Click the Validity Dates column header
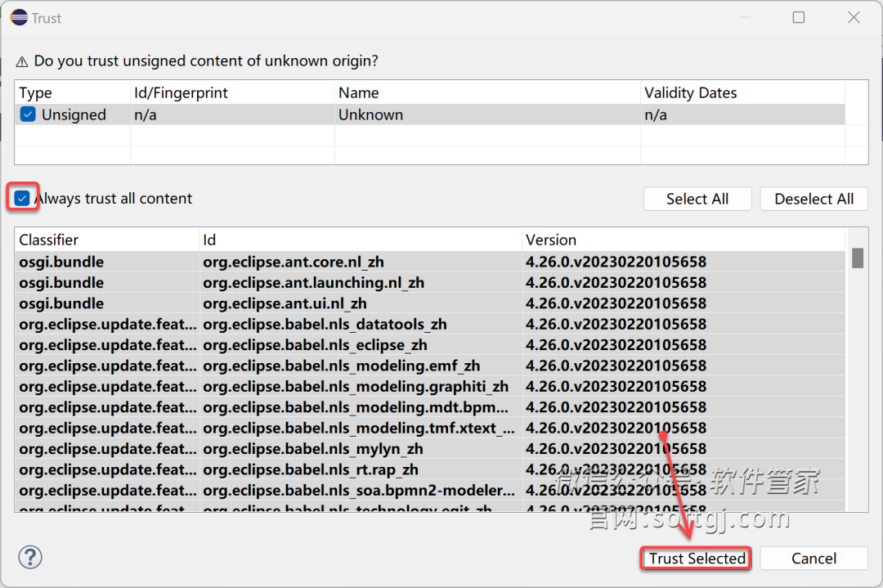The width and height of the screenshot is (883, 588). click(742, 92)
